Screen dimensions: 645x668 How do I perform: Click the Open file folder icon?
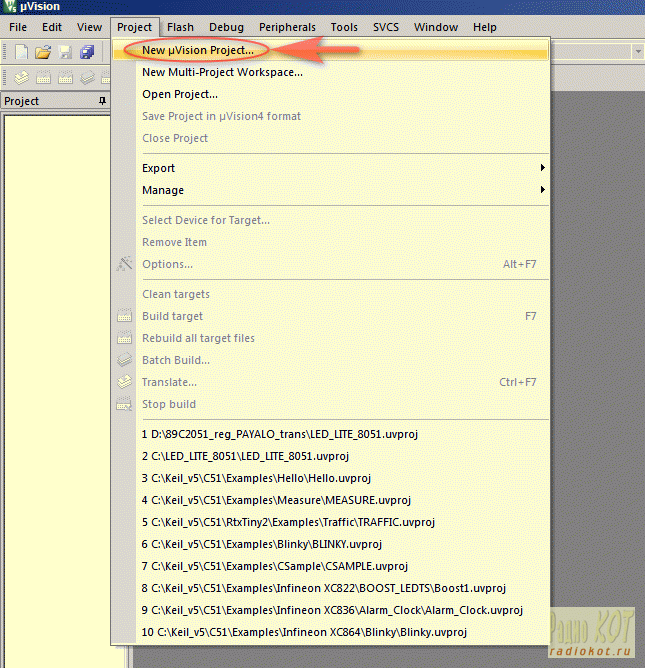click(x=43, y=52)
